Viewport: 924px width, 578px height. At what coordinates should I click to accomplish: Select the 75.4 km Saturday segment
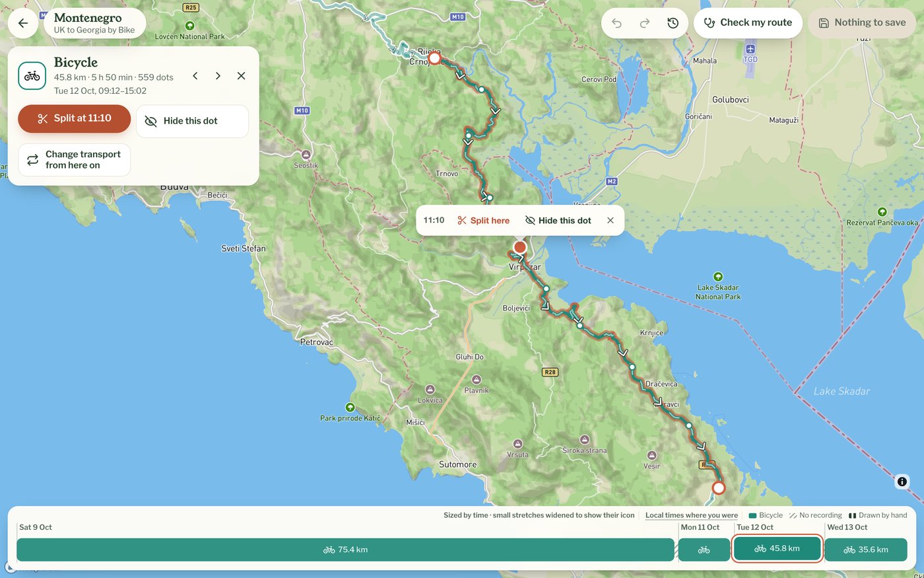[x=345, y=550]
